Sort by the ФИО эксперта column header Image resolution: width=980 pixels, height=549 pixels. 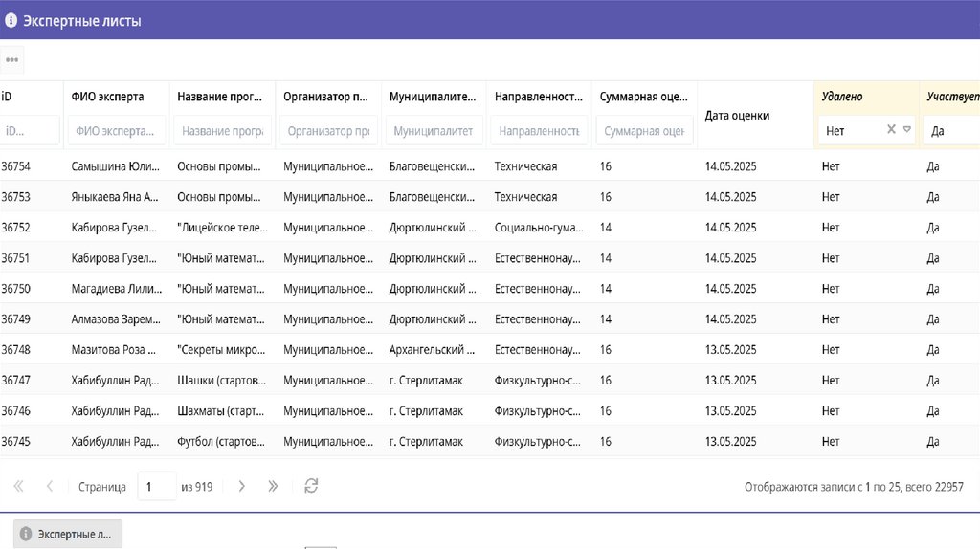click(107, 97)
